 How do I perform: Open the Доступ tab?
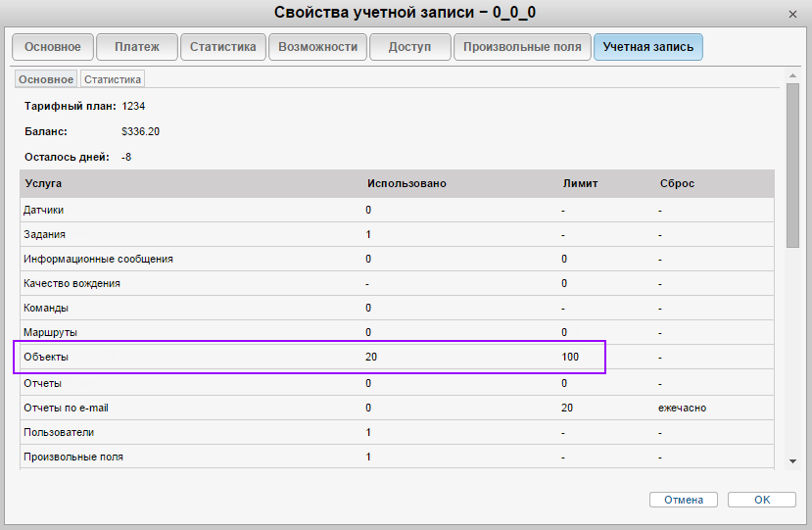click(x=409, y=47)
